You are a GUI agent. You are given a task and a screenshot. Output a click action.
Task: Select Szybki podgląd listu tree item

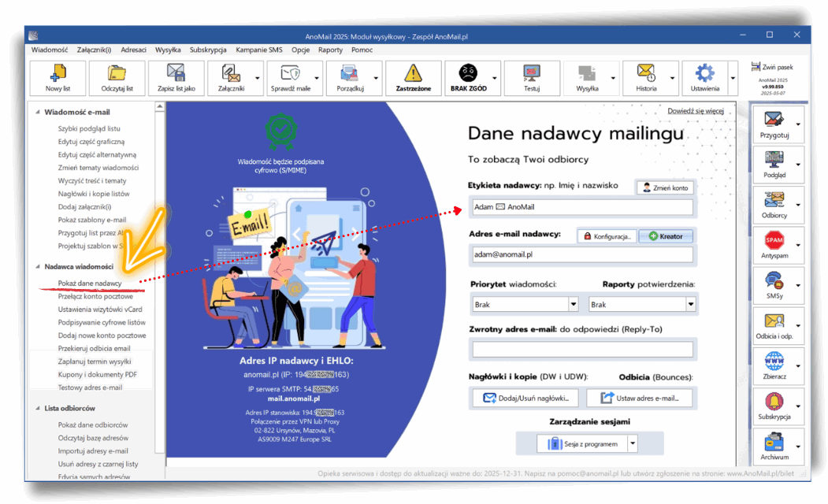click(89, 128)
